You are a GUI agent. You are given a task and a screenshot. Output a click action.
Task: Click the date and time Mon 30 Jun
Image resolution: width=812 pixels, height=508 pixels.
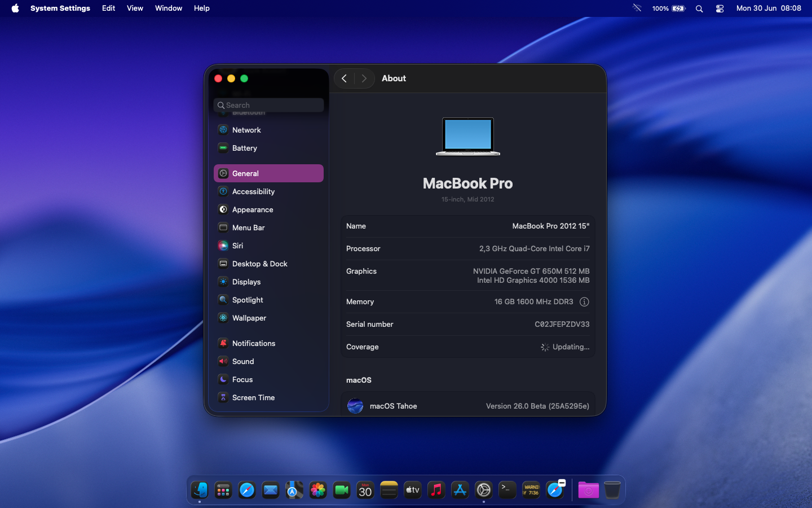click(x=769, y=8)
